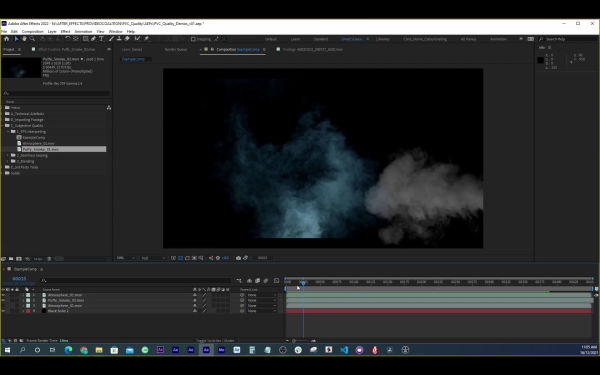The height and width of the screenshot is (375, 600).
Task: Collapse the 1_VFX Interpreting folder
Action: 8,131
